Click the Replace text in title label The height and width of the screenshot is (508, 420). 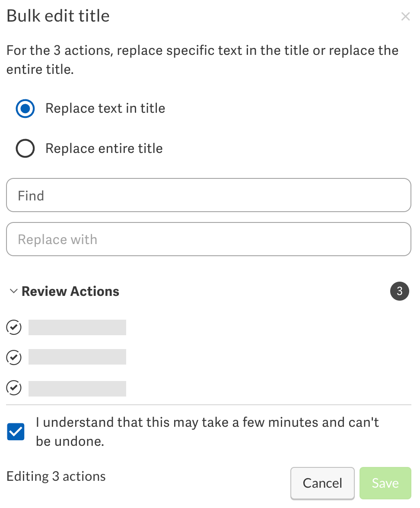tap(105, 108)
